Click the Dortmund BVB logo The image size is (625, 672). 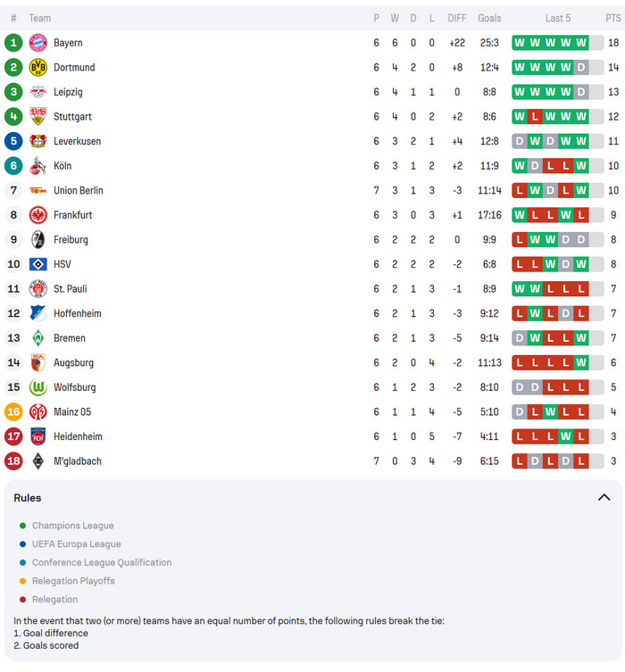[38, 67]
